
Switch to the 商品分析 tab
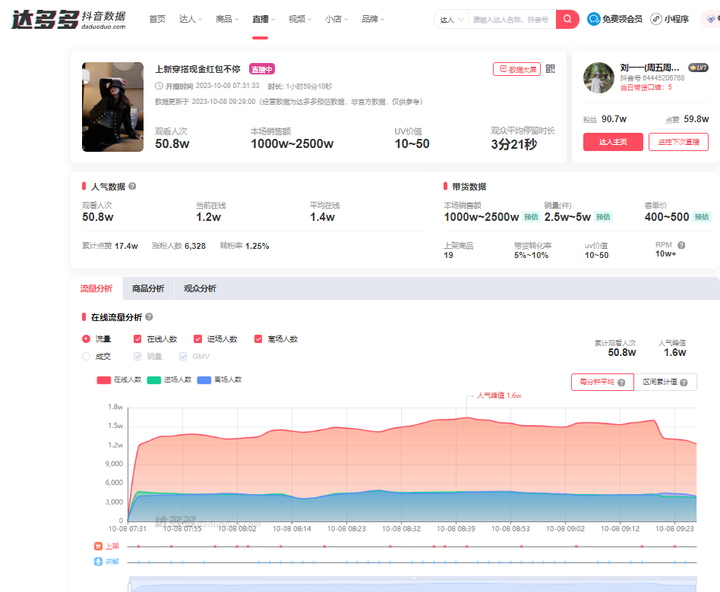[148, 288]
